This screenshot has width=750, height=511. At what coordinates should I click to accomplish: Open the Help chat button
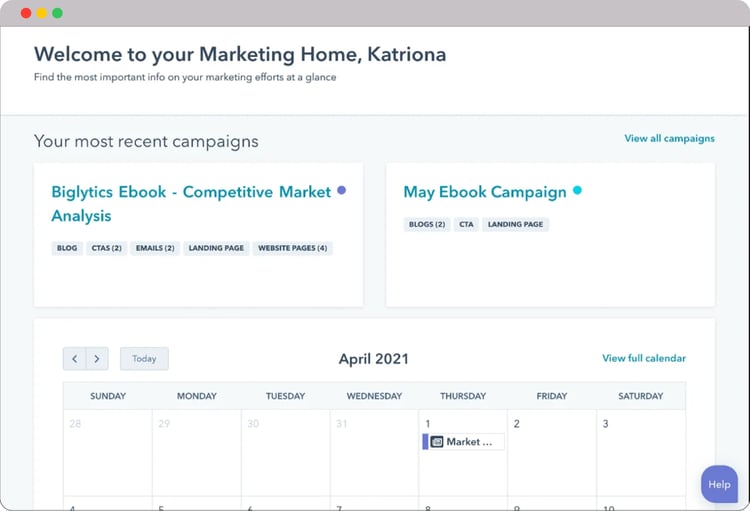pos(719,484)
